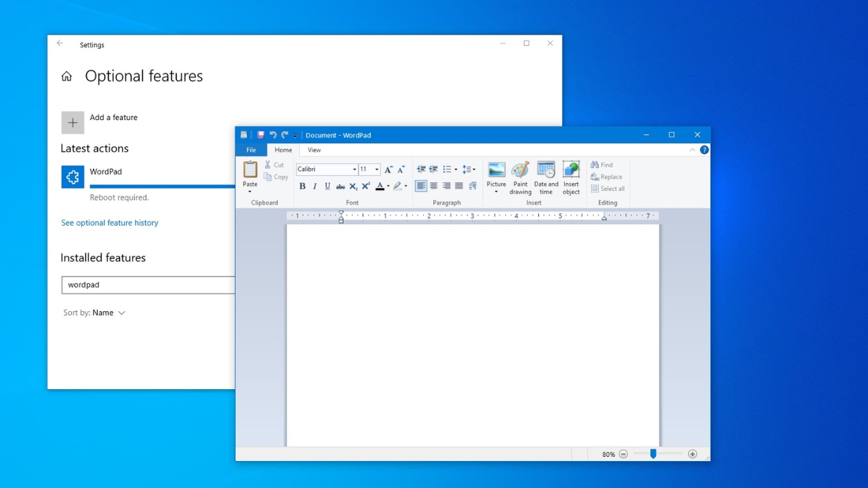Click Replace in Editing group
This screenshot has height=488, width=868.
pyautogui.click(x=606, y=177)
